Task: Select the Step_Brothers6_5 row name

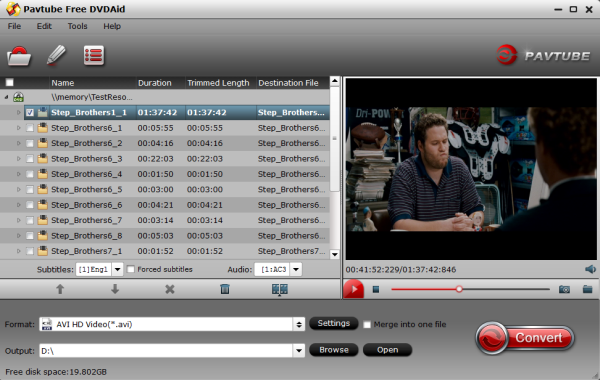Action: (87, 189)
